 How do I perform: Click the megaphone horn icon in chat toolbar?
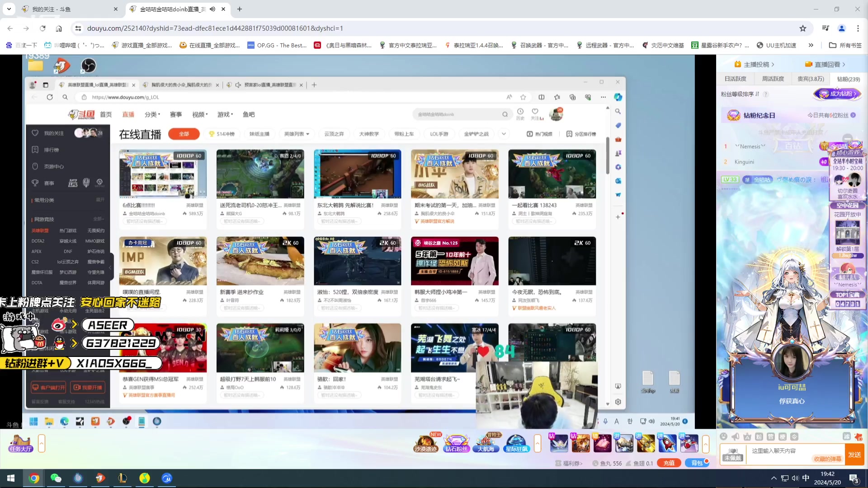click(736, 436)
